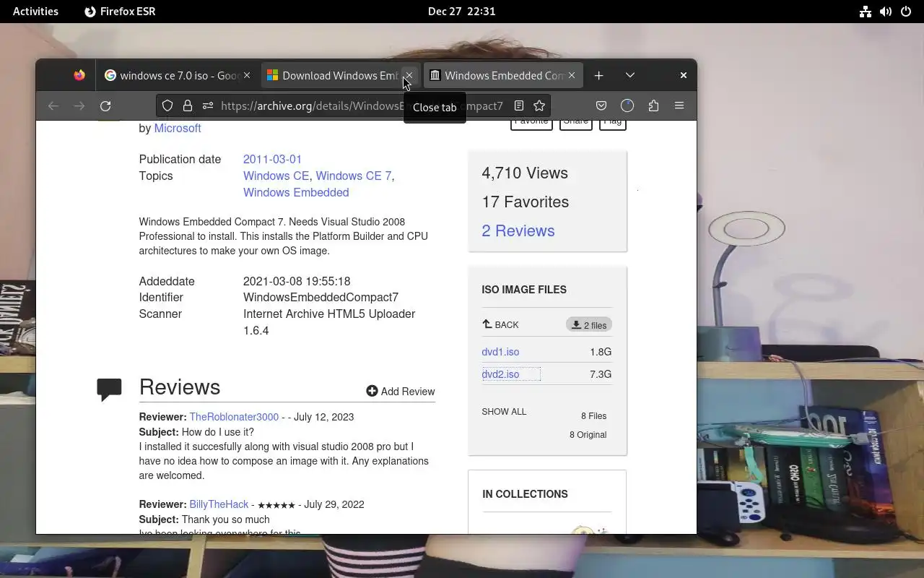Close the archive.org Windows Embedded tab
This screenshot has width=924, height=578.
tap(572, 75)
